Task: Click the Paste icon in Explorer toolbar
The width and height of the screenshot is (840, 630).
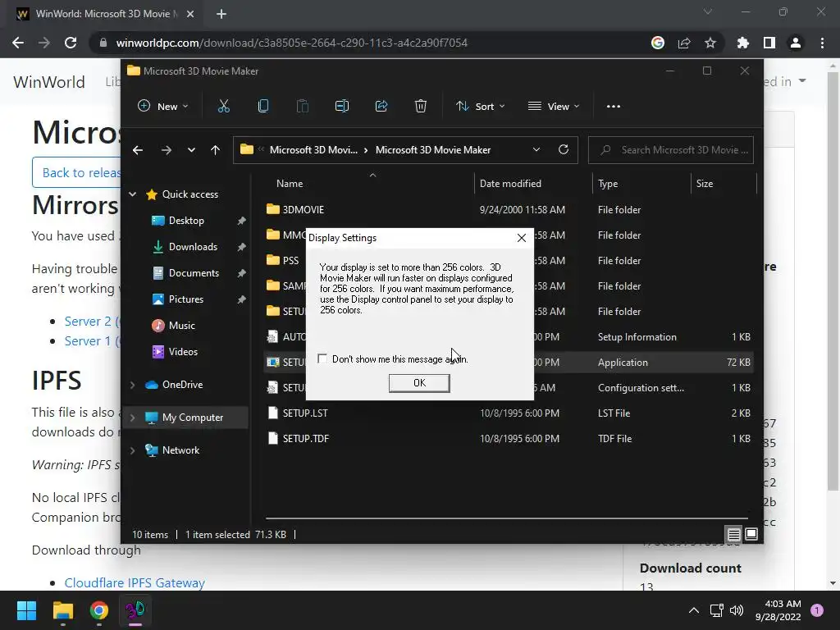Action: [303, 106]
